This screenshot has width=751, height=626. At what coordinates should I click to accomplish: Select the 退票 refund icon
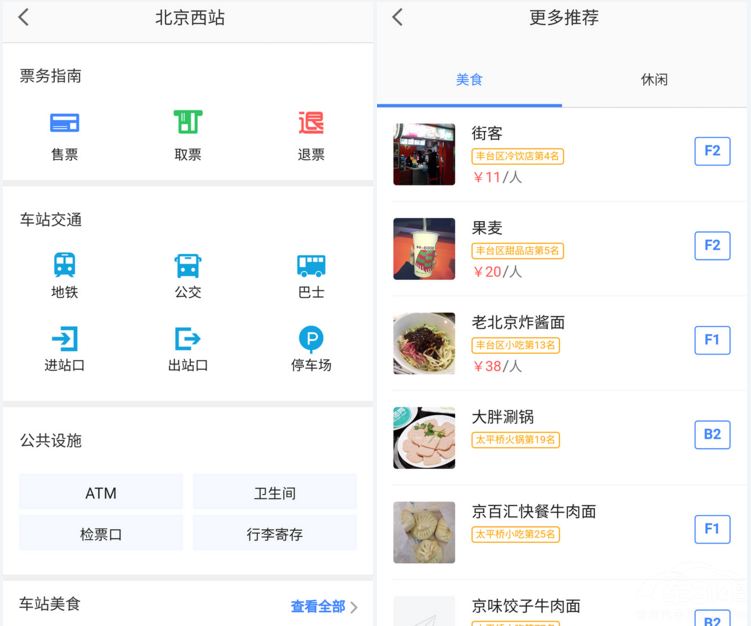click(x=311, y=124)
